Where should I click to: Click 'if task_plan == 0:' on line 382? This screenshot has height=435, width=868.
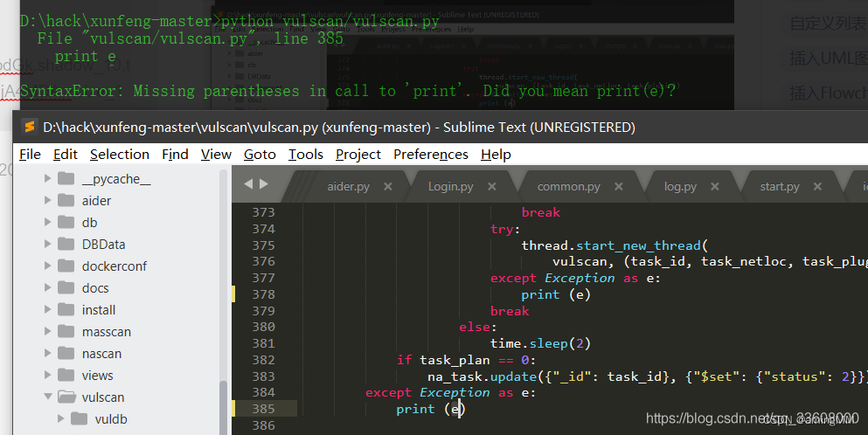click(466, 360)
